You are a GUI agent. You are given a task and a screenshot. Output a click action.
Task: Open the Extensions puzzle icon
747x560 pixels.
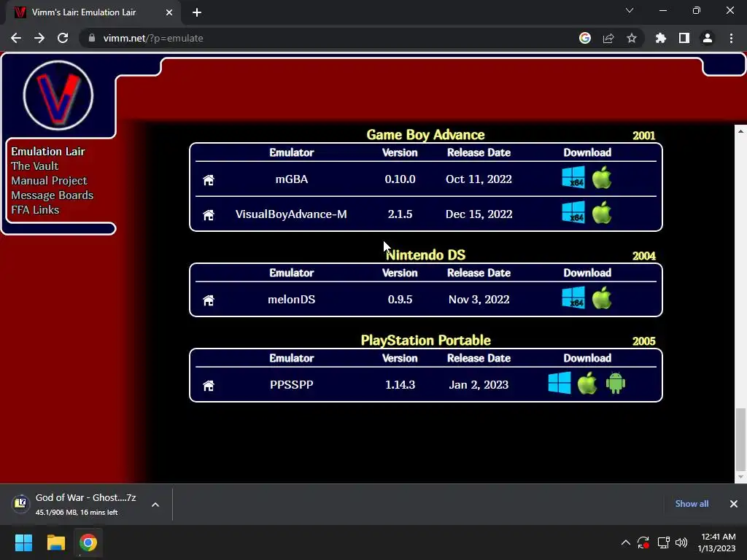point(661,38)
